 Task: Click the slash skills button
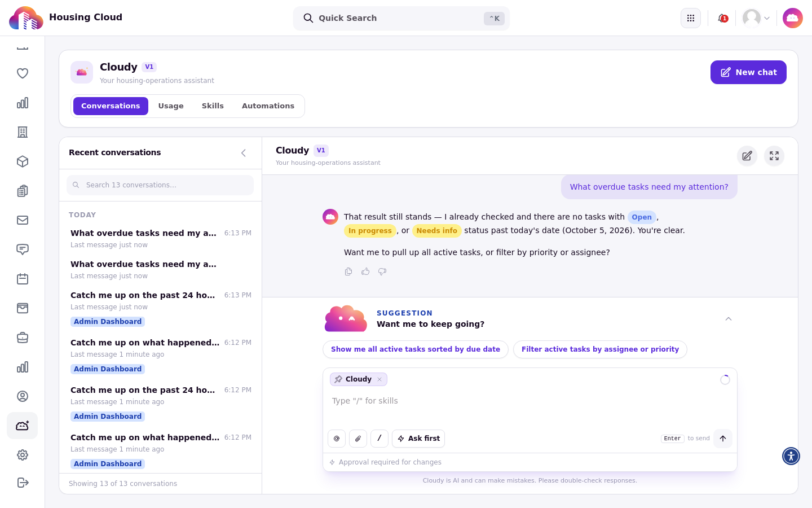click(379, 439)
